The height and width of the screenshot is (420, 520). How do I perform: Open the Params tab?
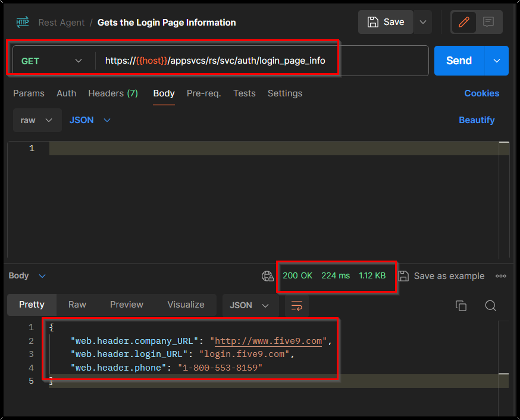click(29, 93)
